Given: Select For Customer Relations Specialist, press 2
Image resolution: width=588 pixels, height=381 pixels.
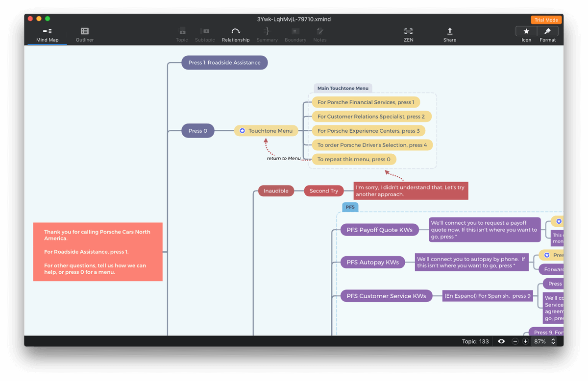Looking at the screenshot, I should [371, 117].
